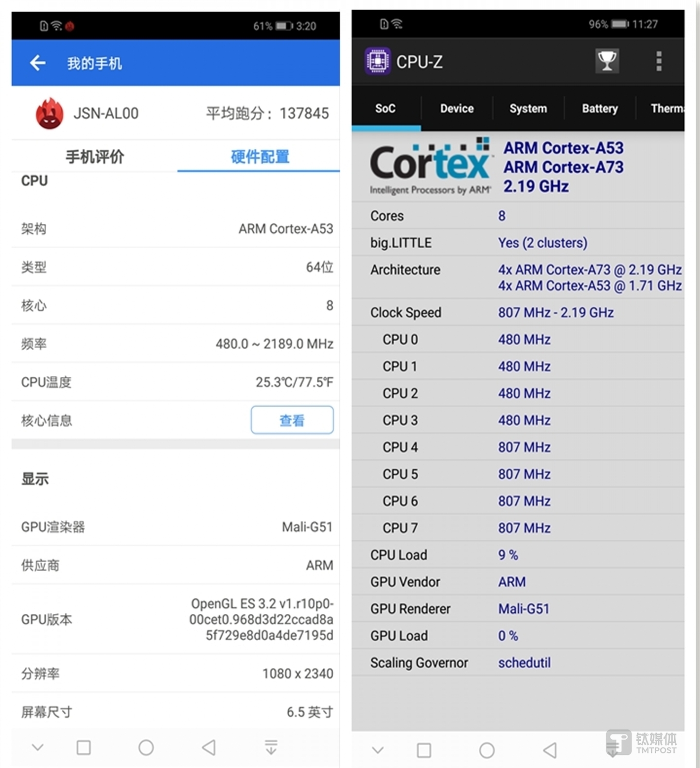Image resolution: width=700 pixels, height=768 pixels.
Task: Tap the CPU 3 row 480 MHz
Action: 518,420
